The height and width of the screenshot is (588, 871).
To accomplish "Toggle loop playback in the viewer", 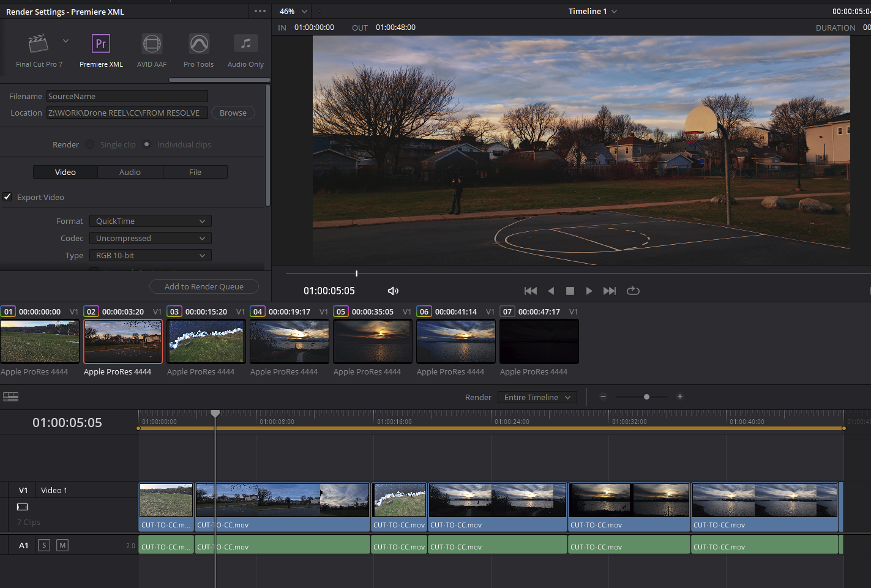I will click(x=633, y=291).
